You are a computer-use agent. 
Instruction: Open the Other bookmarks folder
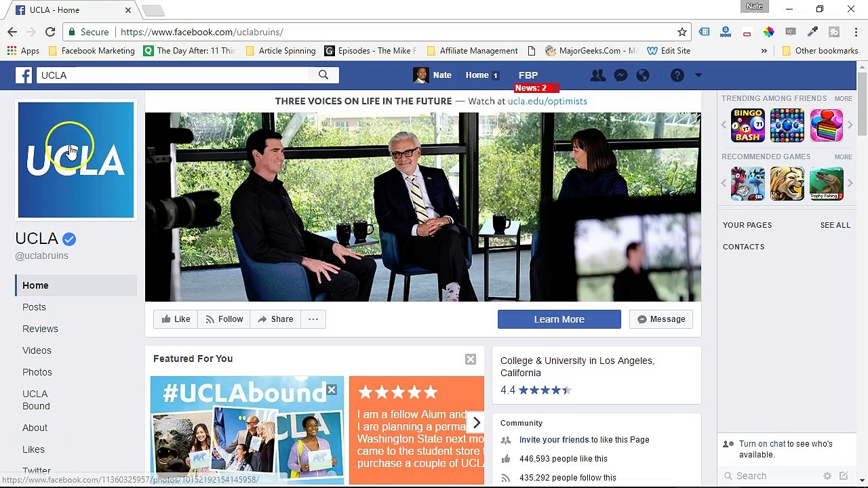(x=820, y=51)
